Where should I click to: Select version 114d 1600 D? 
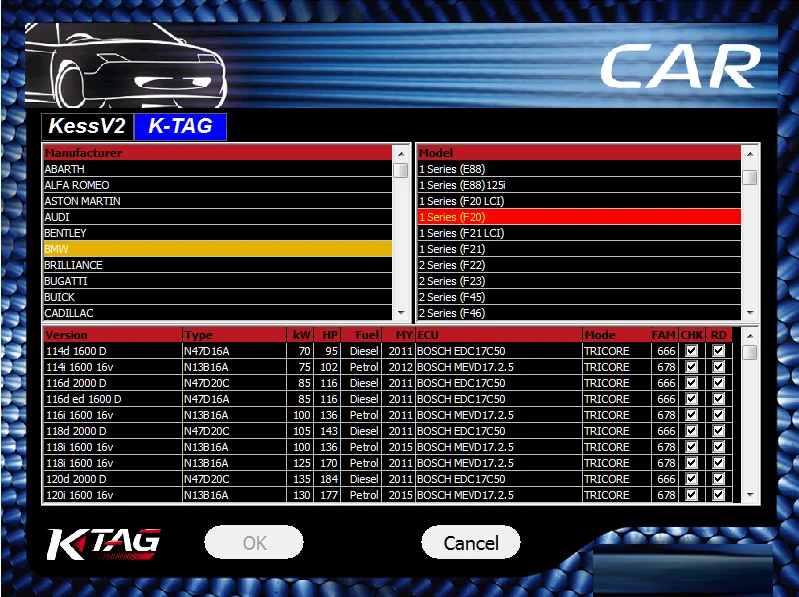[113, 351]
